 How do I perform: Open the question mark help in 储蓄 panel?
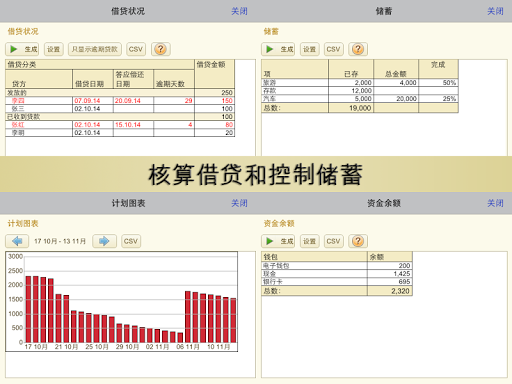click(x=358, y=49)
